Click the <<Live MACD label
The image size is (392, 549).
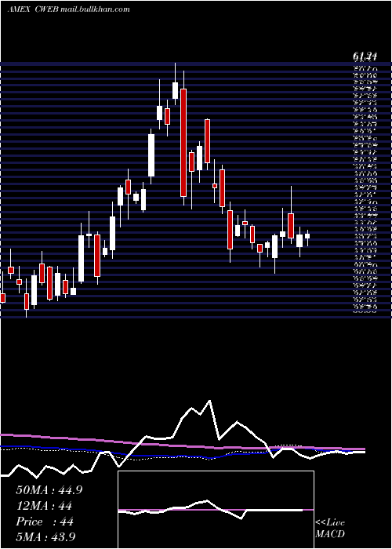click(x=330, y=528)
